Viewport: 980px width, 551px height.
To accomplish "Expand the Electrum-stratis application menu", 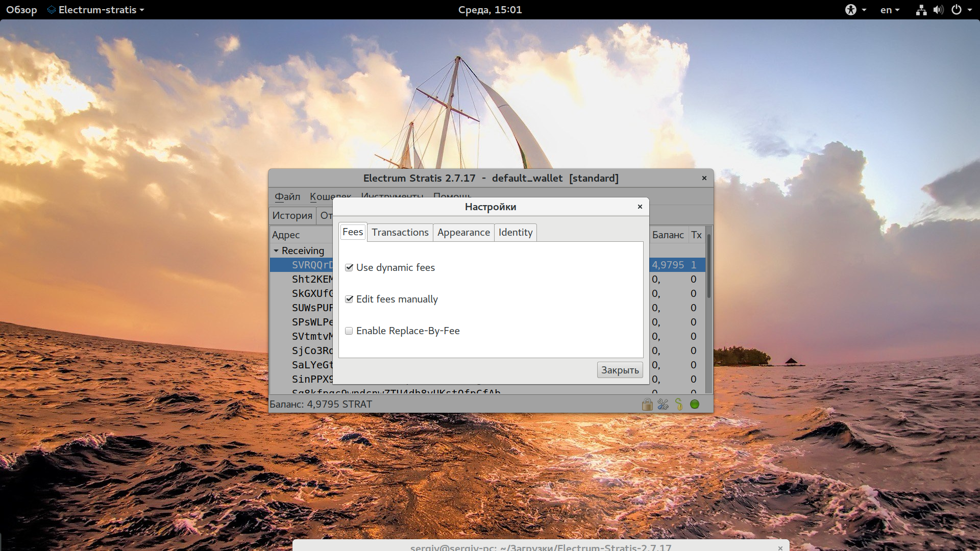I will [x=99, y=9].
